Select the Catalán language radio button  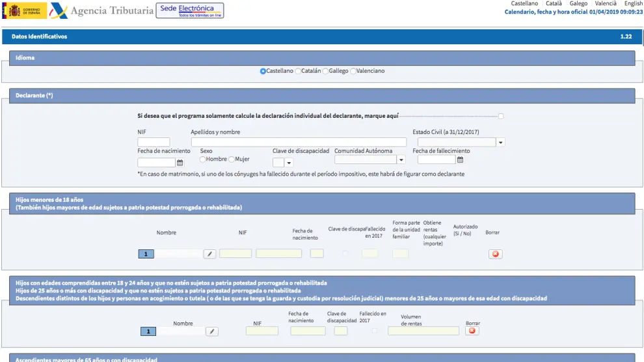coord(298,71)
